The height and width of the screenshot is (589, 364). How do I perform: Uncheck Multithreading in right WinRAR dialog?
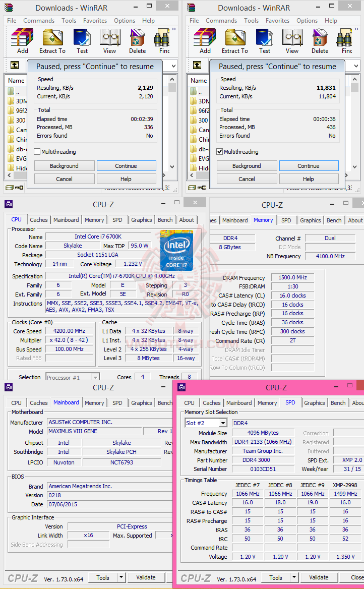coord(219,152)
